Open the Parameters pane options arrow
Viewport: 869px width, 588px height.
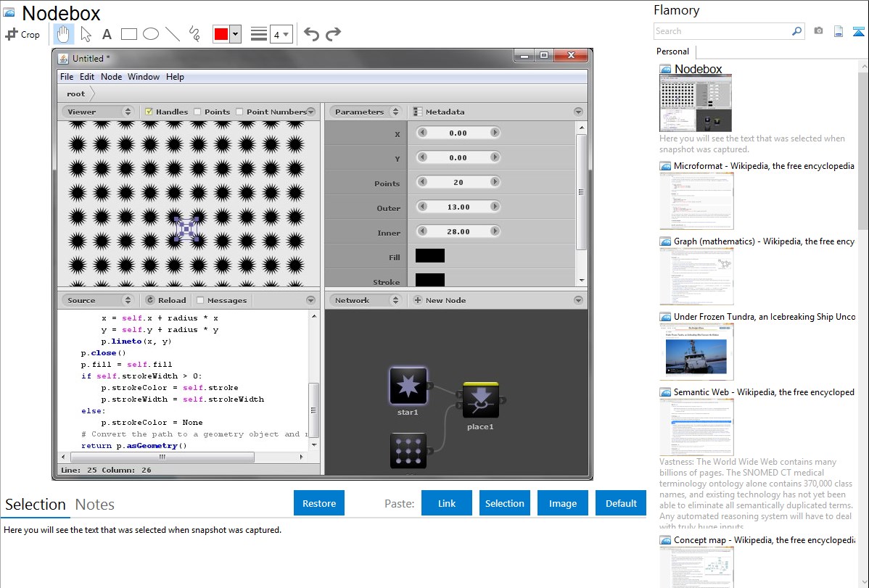(578, 112)
